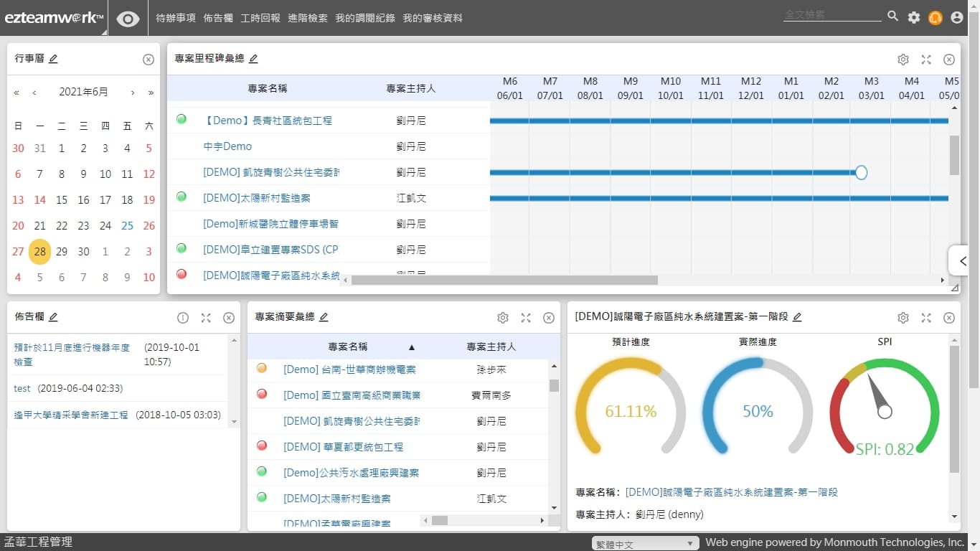Viewport: 980px width, 551px height.
Task: Open 【Demo】長青社區統包工程 project link
Action: click(268, 121)
